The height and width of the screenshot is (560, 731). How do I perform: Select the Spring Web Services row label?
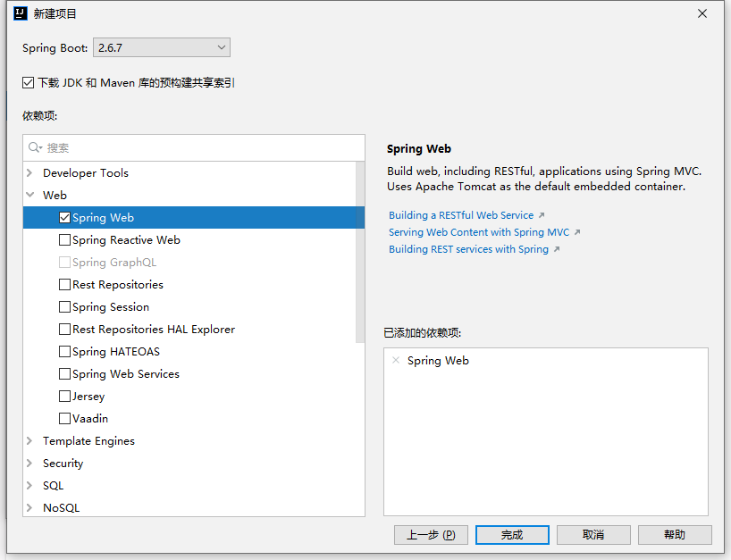tap(126, 374)
